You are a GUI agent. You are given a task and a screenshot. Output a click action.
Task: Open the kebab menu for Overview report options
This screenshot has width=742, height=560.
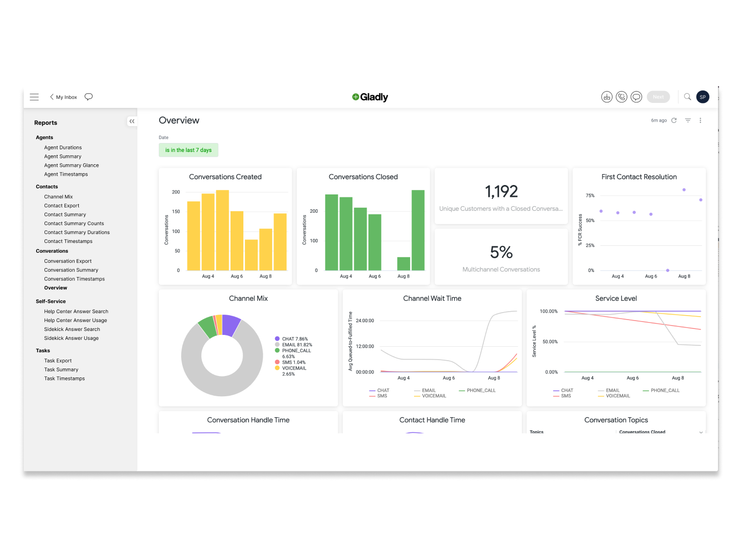coord(700,120)
